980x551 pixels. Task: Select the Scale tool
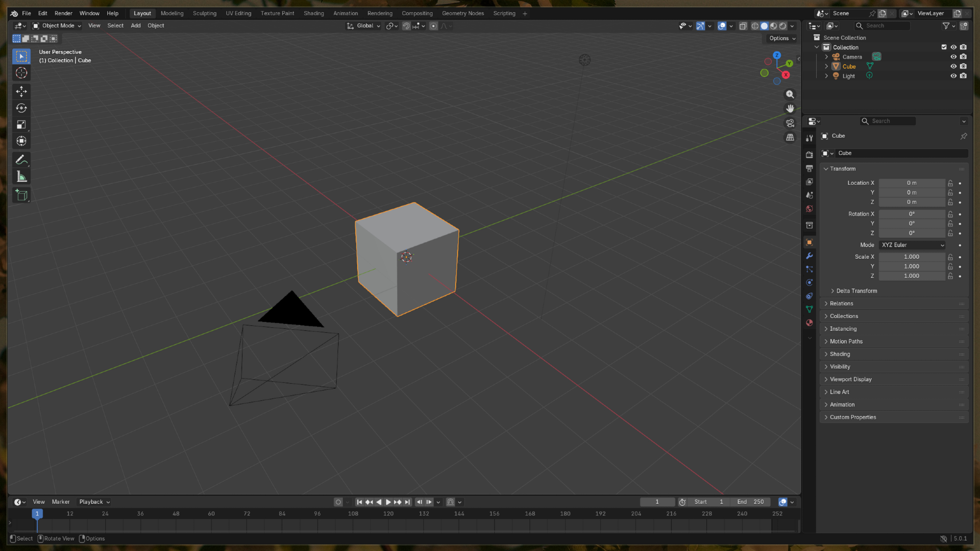pos(21,125)
